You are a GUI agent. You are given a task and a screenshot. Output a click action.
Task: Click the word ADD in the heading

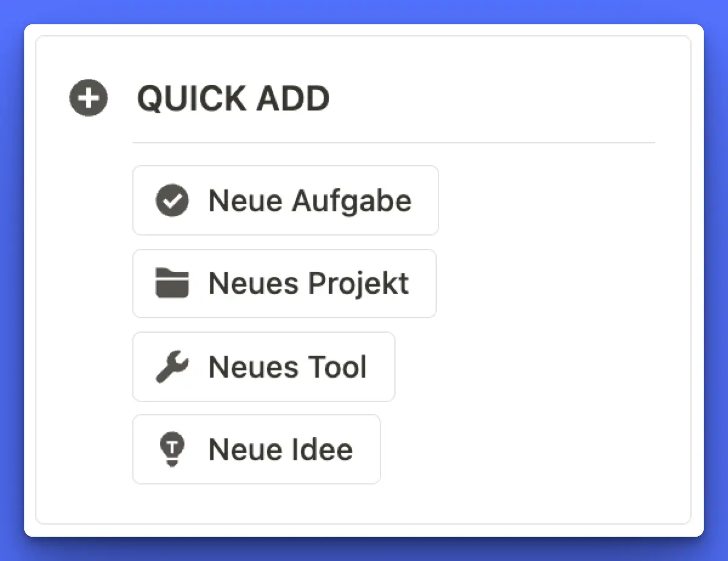(292, 98)
